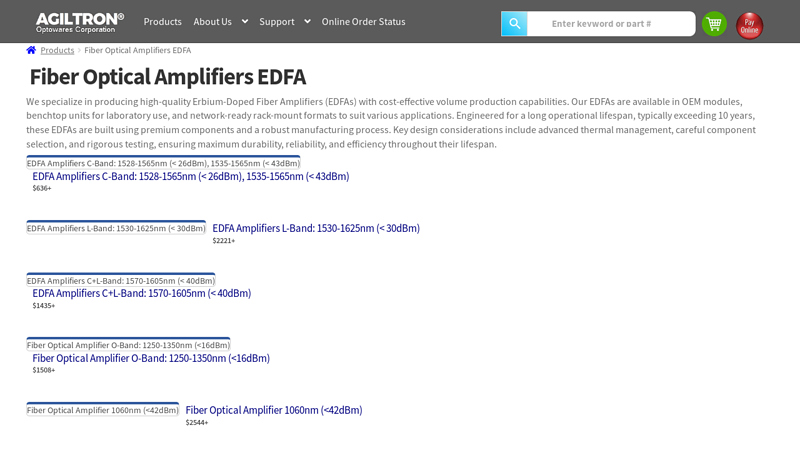Open the green shopping cart
Image resolution: width=800 pixels, height=450 pixels.
coord(714,23)
